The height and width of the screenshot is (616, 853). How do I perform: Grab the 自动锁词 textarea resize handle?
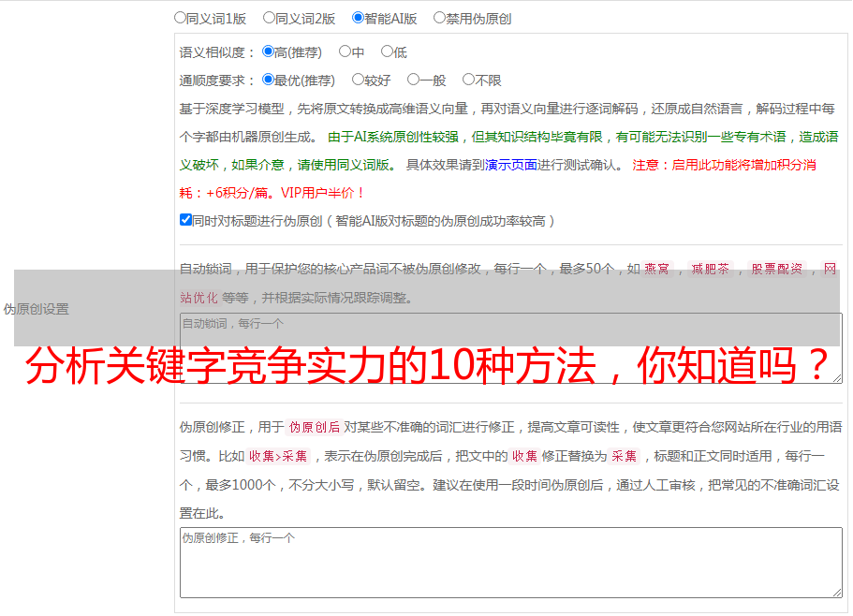point(837,378)
